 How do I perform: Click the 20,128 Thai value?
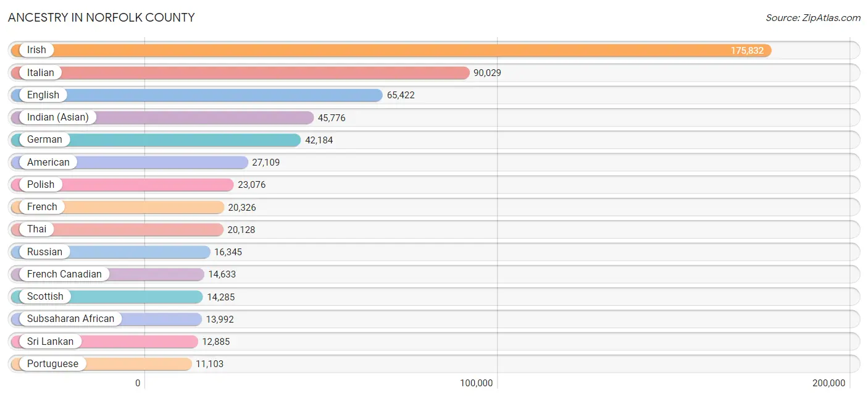tap(241, 230)
